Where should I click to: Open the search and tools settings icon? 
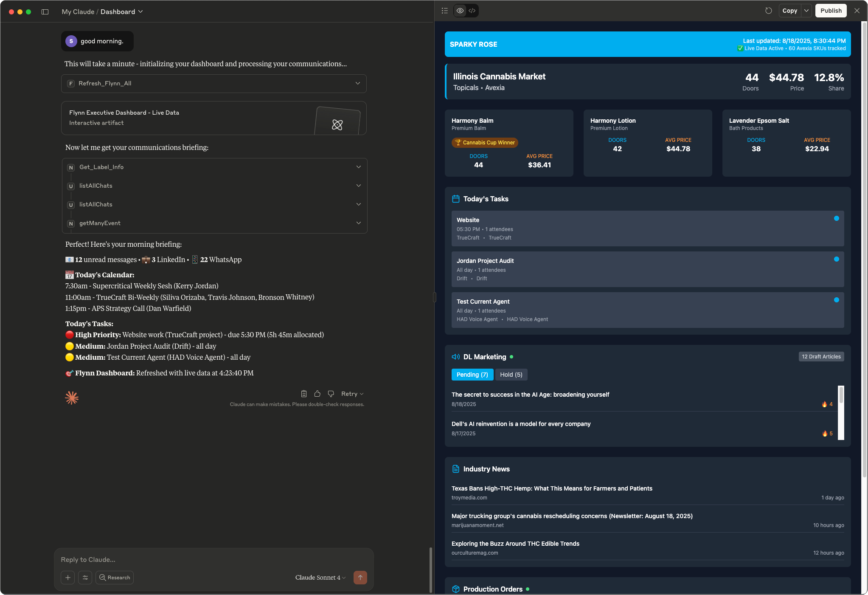(x=85, y=578)
